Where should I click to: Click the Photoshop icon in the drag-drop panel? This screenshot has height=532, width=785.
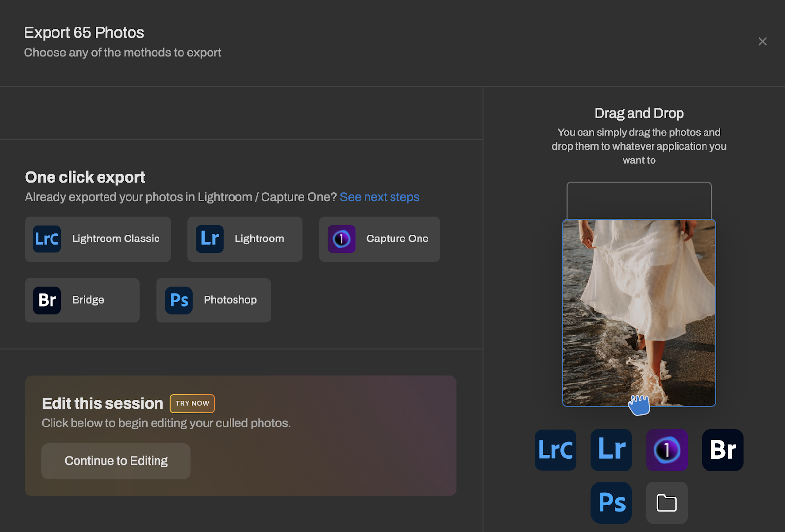coord(611,503)
